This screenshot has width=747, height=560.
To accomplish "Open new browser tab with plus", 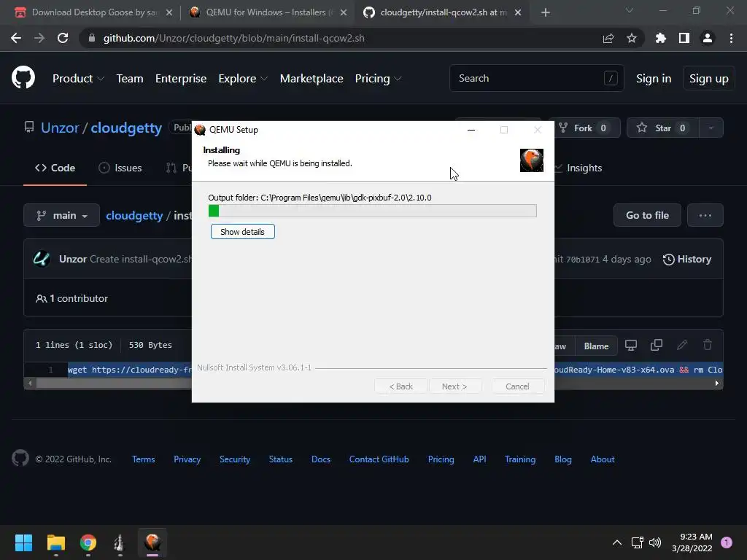I will (546, 12).
